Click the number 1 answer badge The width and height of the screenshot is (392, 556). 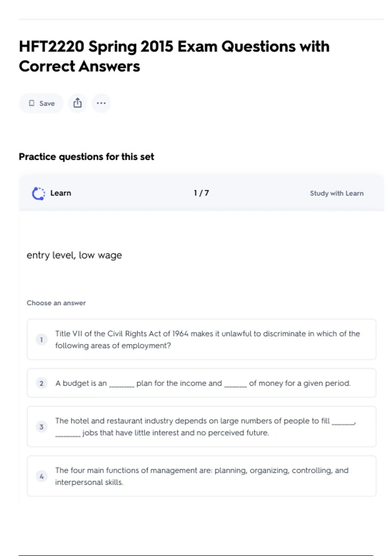click(41, 340)
